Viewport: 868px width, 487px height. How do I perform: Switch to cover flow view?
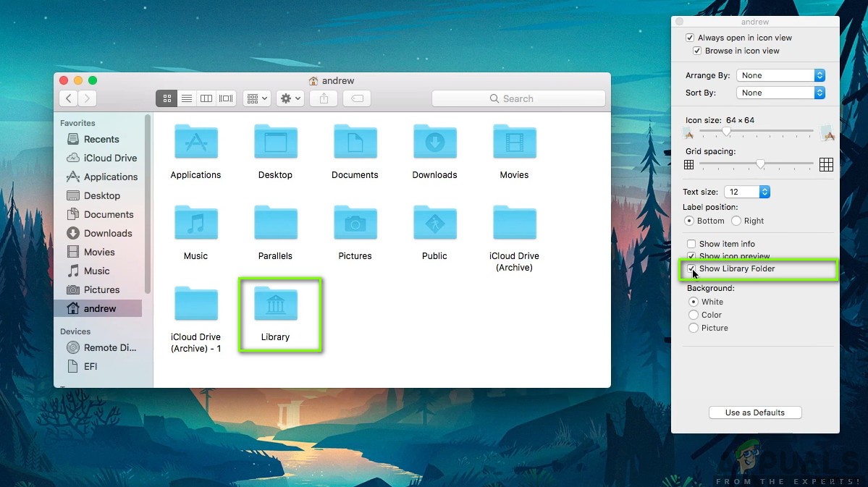pos(225,98)
